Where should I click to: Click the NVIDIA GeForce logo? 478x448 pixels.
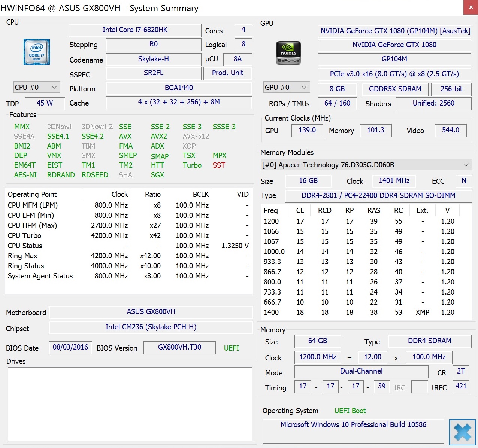(x=288, y=53)
